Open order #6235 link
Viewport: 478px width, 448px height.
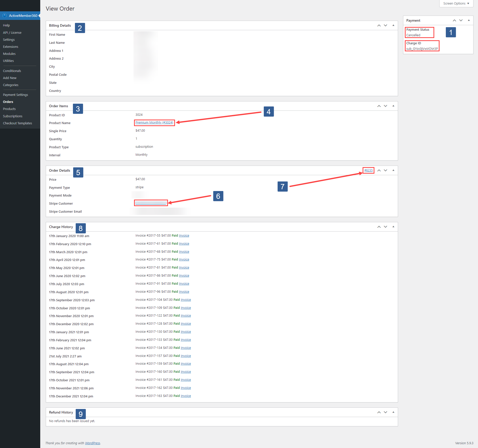(x=368, y=170)
